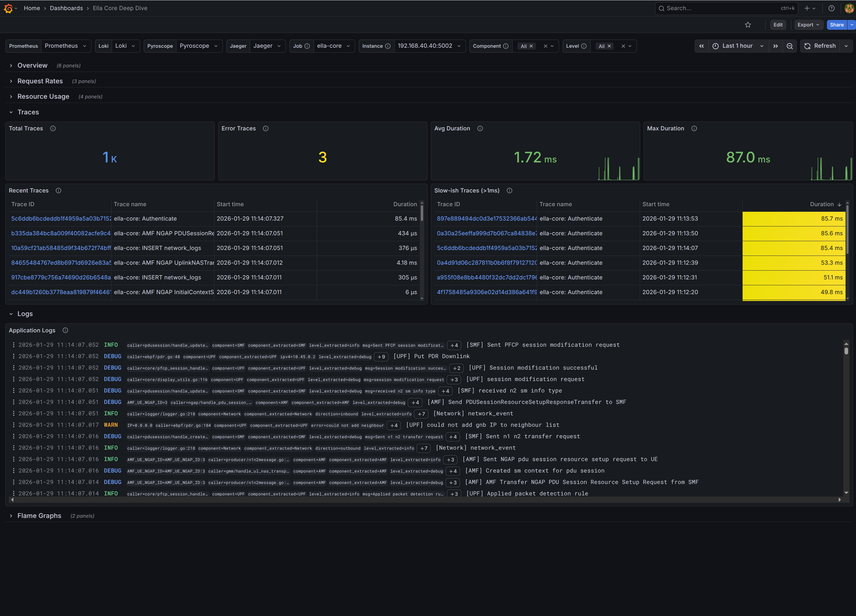Remove the All tag from Component filter
Image resolution: width=856 pixels, height=616 pixels.
531,46
